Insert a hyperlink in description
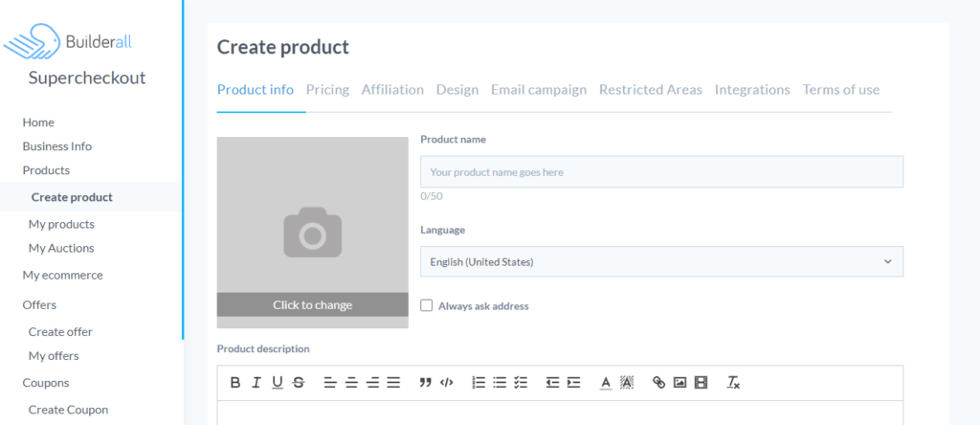This screenshot has height=425, width=980. tap(658, 383)
